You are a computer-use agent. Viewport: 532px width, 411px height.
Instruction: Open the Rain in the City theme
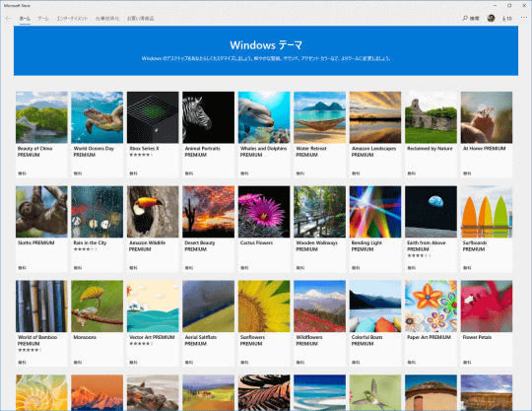click(97, 229)
